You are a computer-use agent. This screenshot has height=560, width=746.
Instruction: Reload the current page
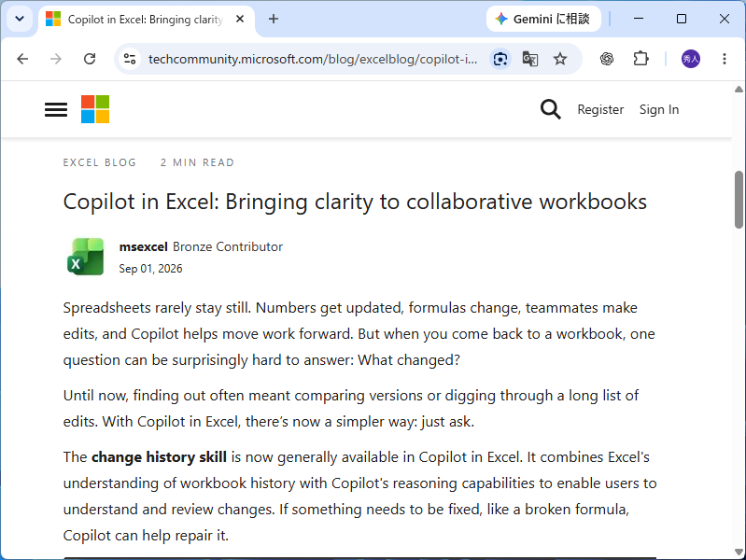(x=90, y=59)
